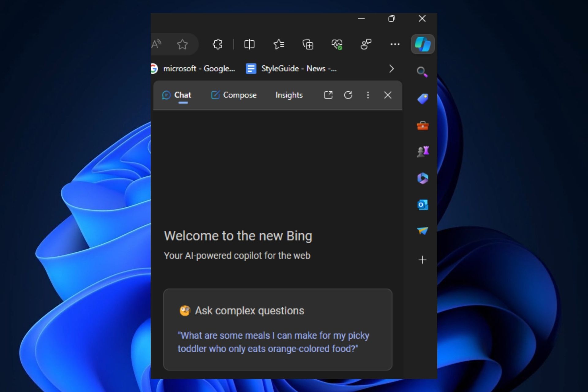Expand favorites bar overflow chevron
This screenshot has height=392, width=588.
(391, 69)
